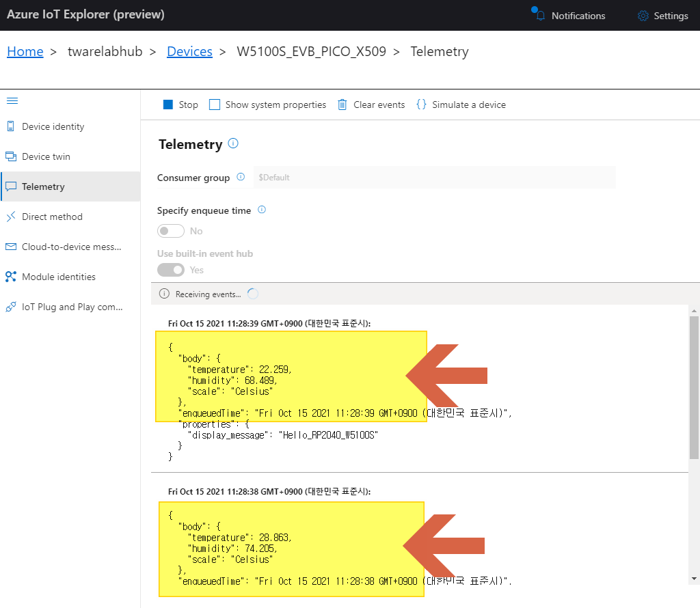Viewport: 700px width, 608px height.
Task: Click the Cloud-to-device message envelope icon
Action: (11, 247)
